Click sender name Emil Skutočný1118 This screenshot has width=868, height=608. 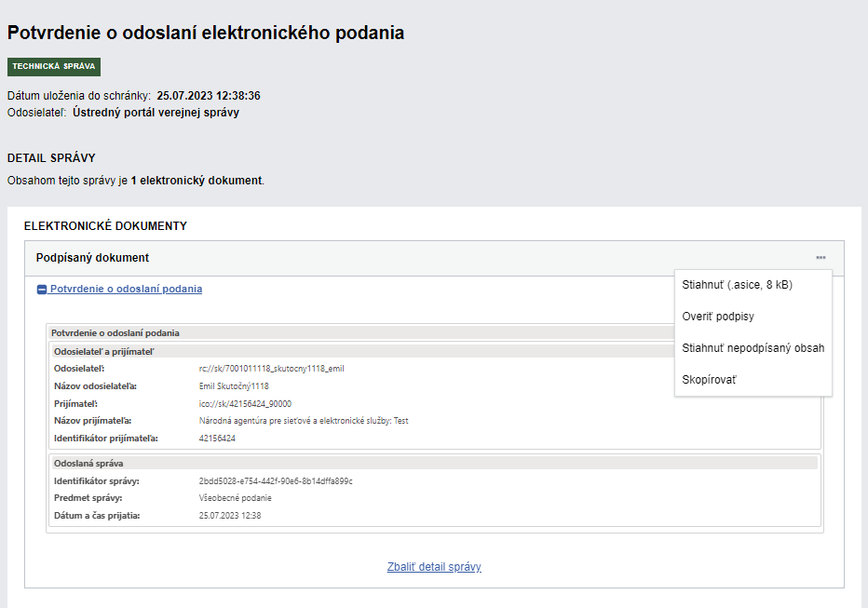click(234, 386)
